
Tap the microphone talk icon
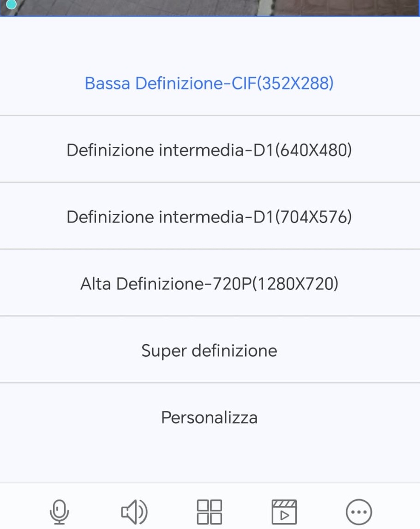click(x=60, y=512)
